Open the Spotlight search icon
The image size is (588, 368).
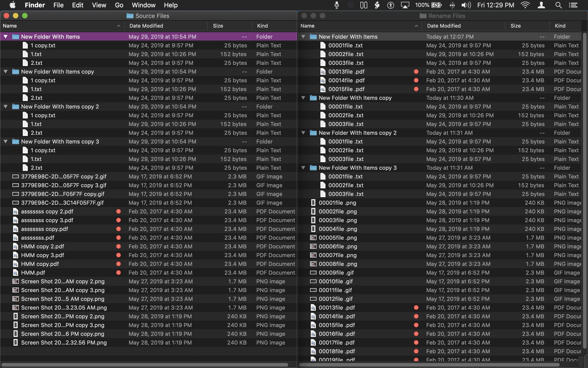[558, 5]
